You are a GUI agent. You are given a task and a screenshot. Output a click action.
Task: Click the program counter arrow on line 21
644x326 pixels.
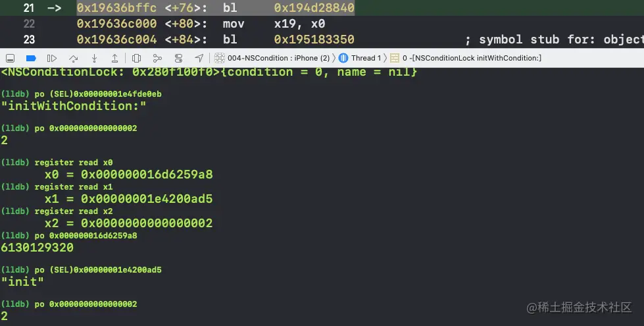[54, 8]
